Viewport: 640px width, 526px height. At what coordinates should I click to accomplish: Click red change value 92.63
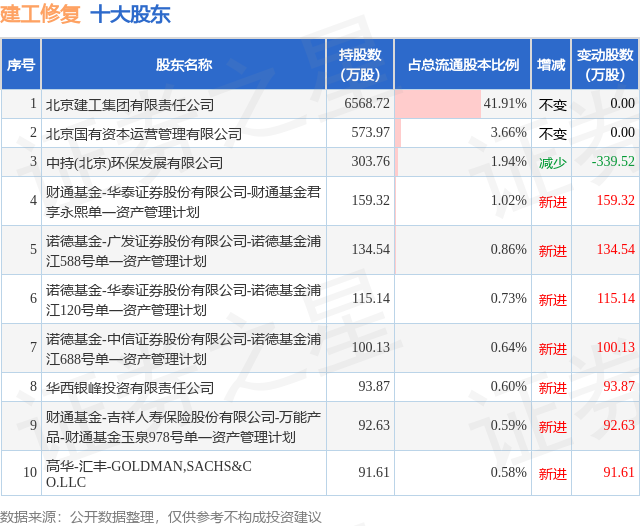click(619, 425)
